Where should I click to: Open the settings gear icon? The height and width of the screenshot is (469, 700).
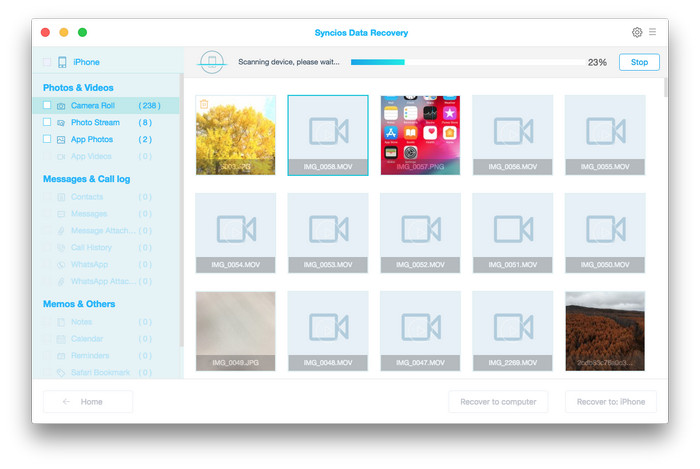[x=637, y=32]
